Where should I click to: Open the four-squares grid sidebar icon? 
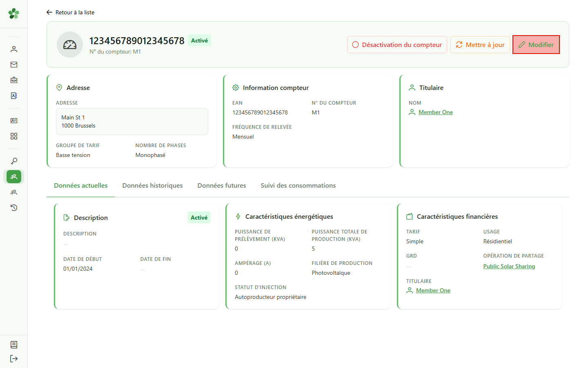pos(14,136)
